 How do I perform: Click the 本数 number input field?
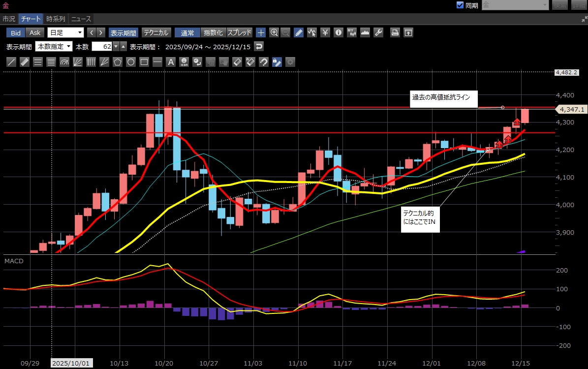[102, 46]
